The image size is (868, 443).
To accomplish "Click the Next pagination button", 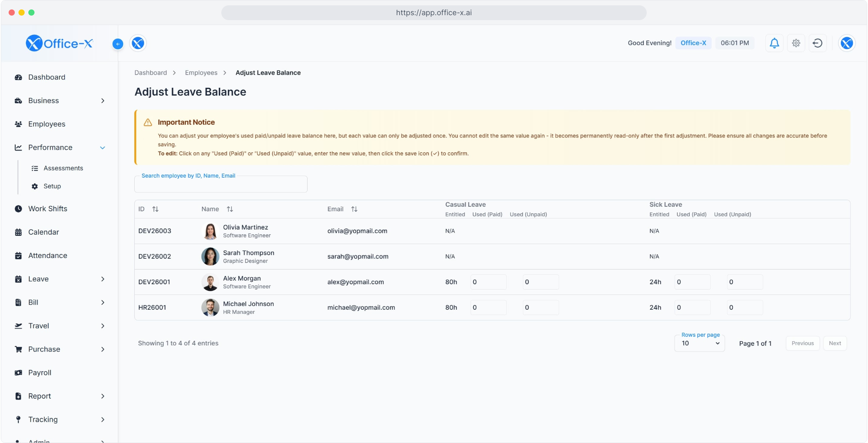I will tap(835, 344).
